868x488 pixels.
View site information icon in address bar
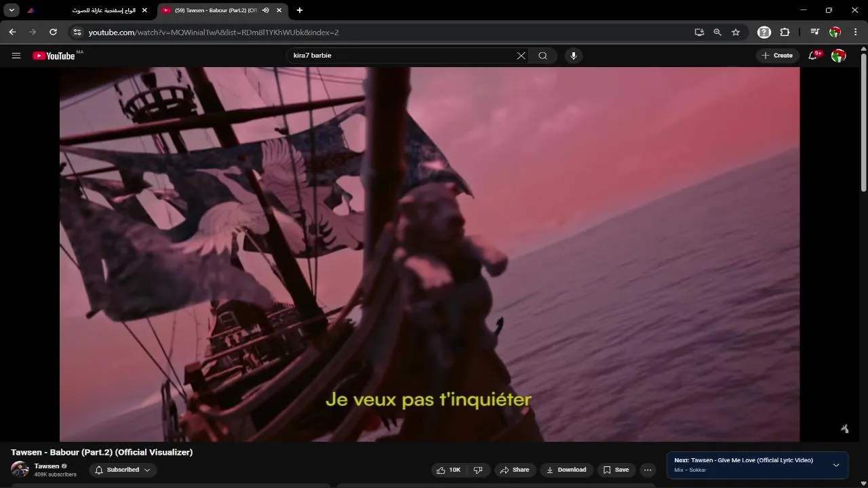coord(77,32)
